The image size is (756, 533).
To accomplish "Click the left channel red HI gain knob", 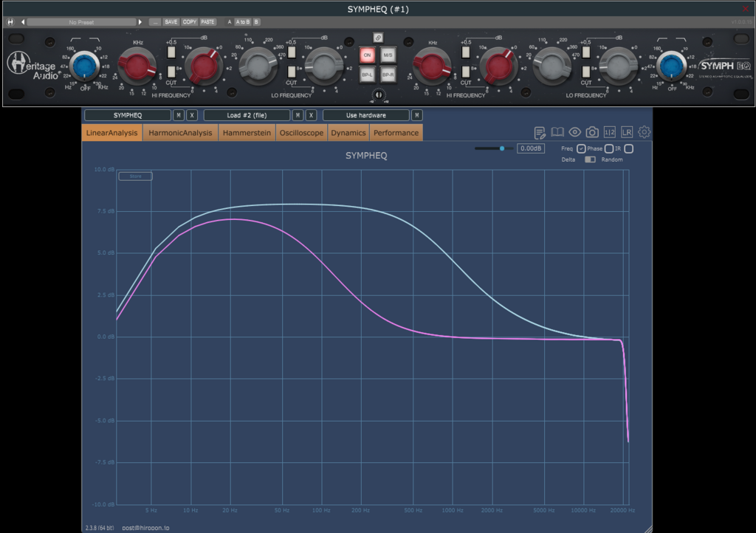I will coord(204,66).
